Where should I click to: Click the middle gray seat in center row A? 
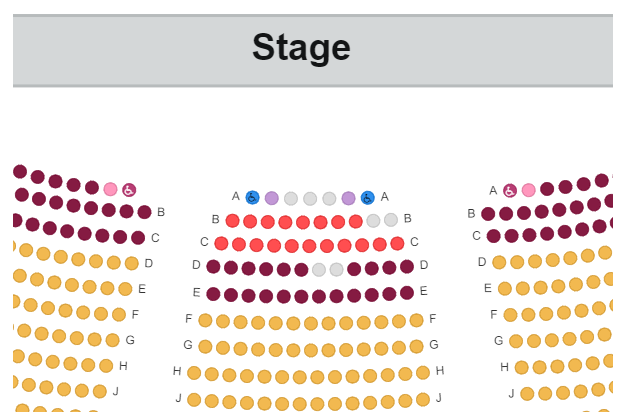(310, 199)
